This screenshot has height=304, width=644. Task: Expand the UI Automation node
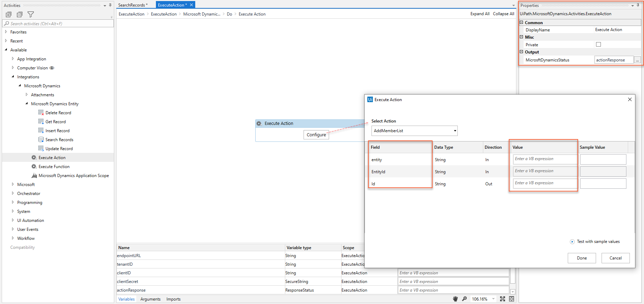13,220
